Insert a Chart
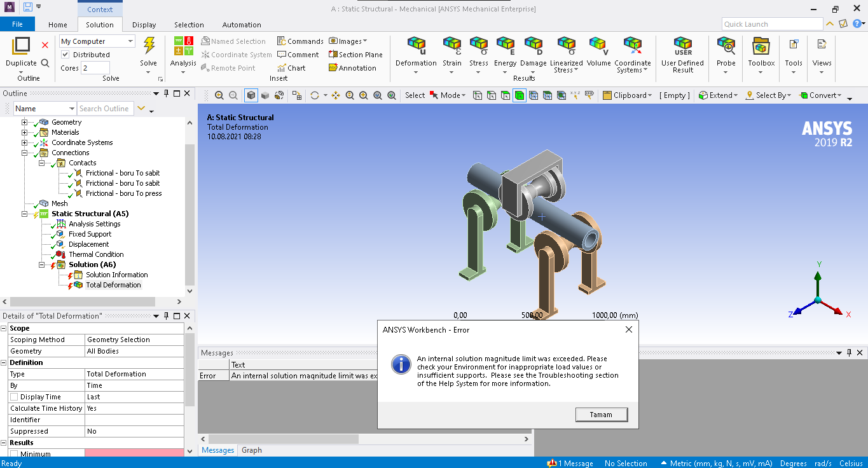The image size is (868, 468). point(291,68)
